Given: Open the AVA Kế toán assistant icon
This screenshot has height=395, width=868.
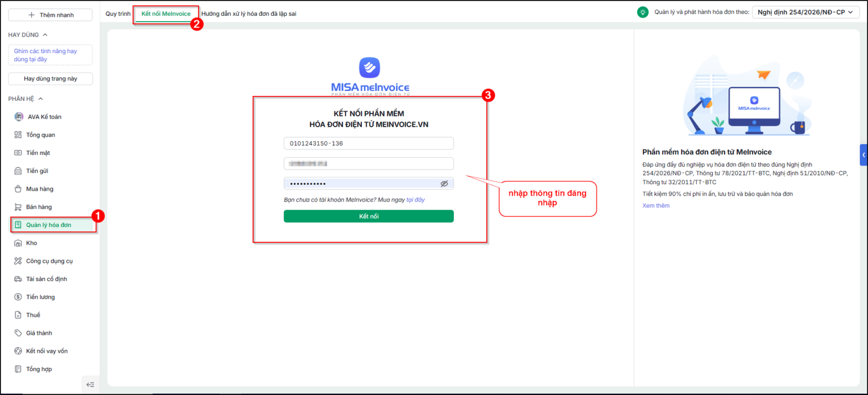Looking at the screenshot, I should [19, 116].
